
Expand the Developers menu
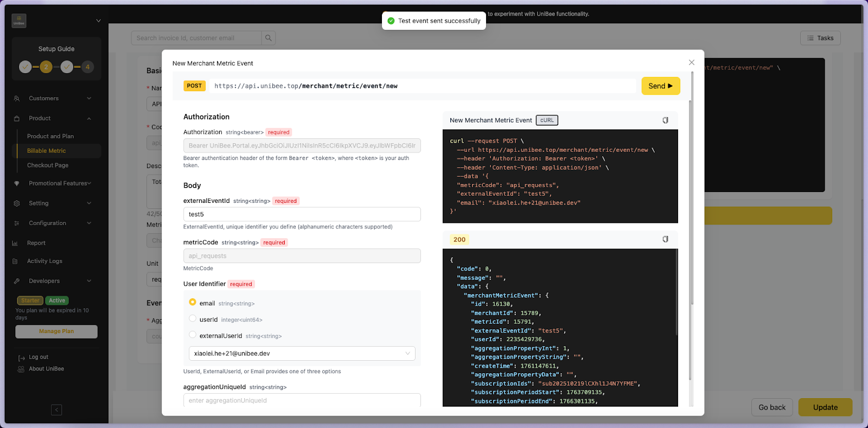(x=89, y=281)
